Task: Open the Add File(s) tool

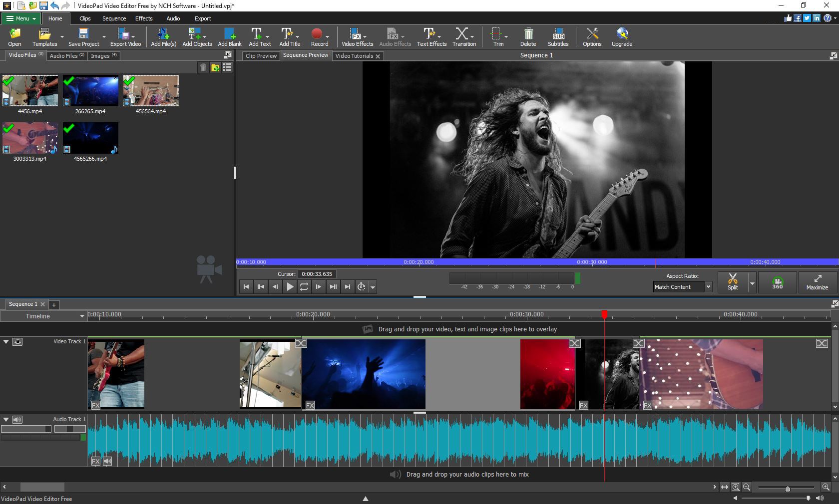Action: click(x=162, y=36)
